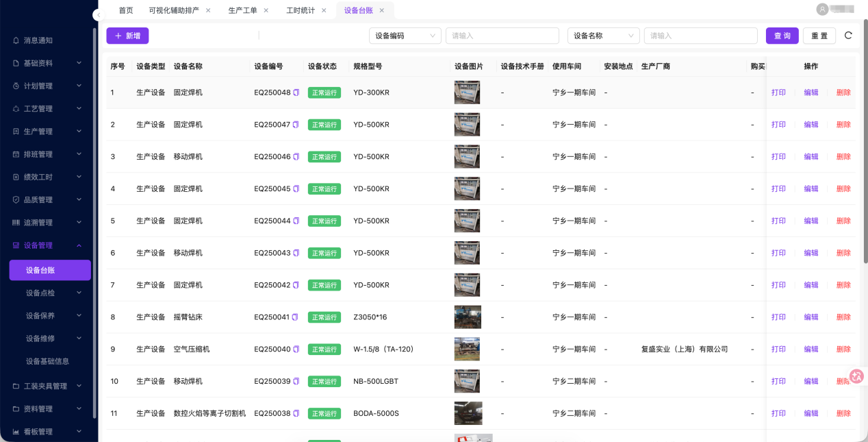Switch to the 首页 tab
This screenshot has width=868, height=442.
(126, 10)
